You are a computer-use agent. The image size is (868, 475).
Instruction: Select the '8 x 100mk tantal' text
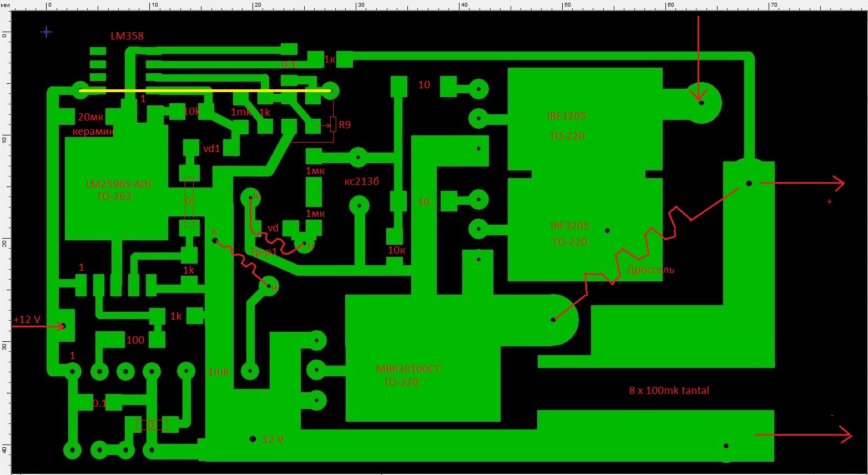point(669,390)
